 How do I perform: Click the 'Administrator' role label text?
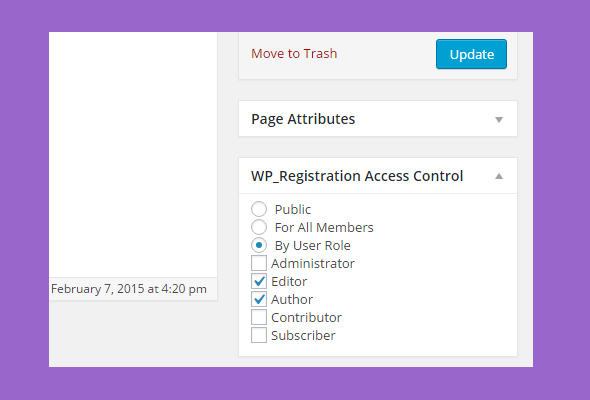tap(313, 264)
